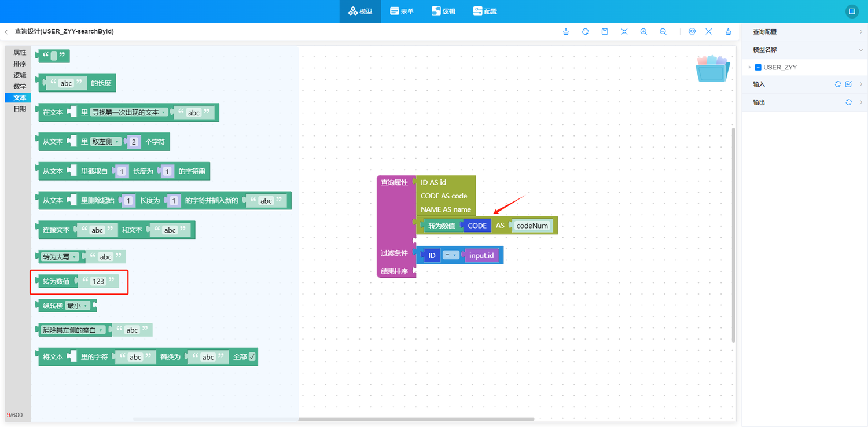
Task: Click the abc field in 的长度 block
Action: pos(67,83)
